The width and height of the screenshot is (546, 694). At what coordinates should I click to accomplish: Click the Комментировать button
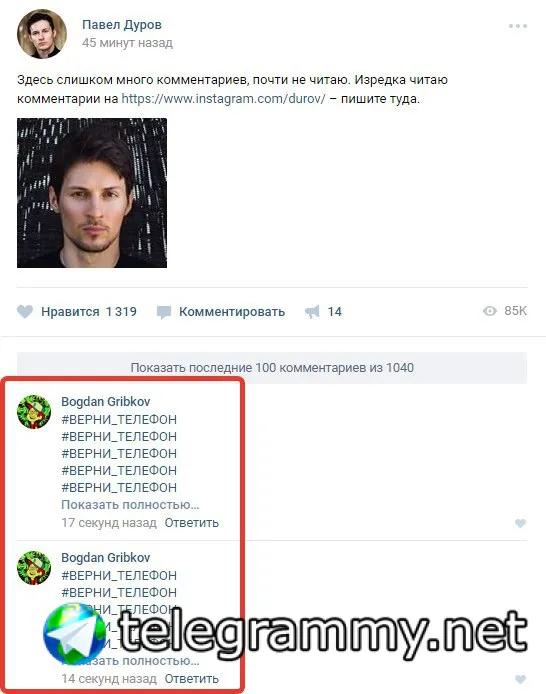232,312
